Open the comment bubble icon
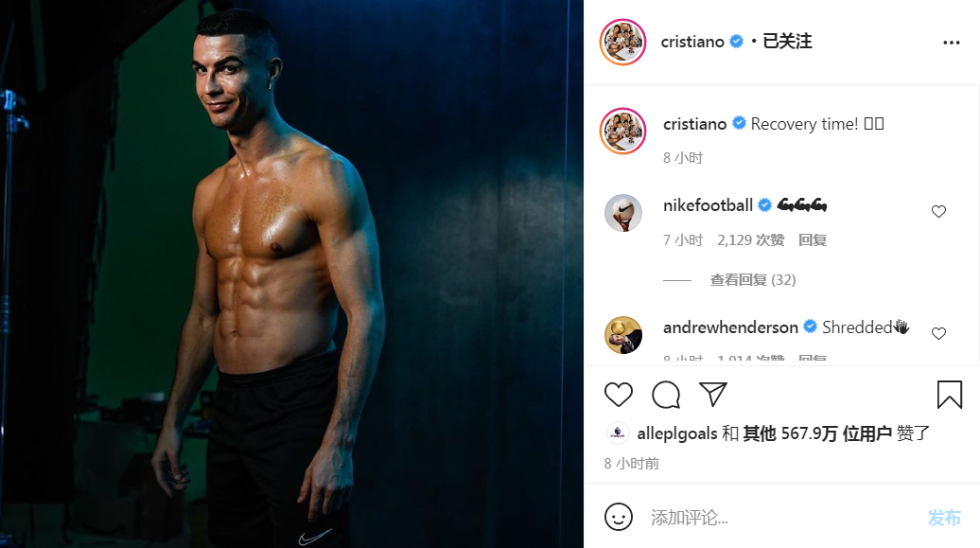Viewport: 980px width, 548px height. [666, 395]
